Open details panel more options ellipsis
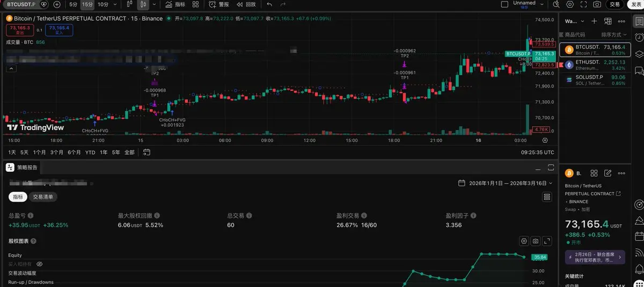Image resolution: width=644 pixels, height=287 pixels. [622, 173]
